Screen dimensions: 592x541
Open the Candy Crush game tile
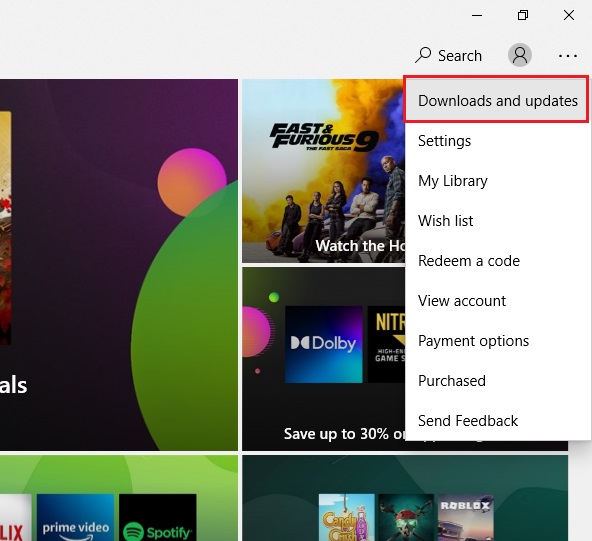point(347,517)
